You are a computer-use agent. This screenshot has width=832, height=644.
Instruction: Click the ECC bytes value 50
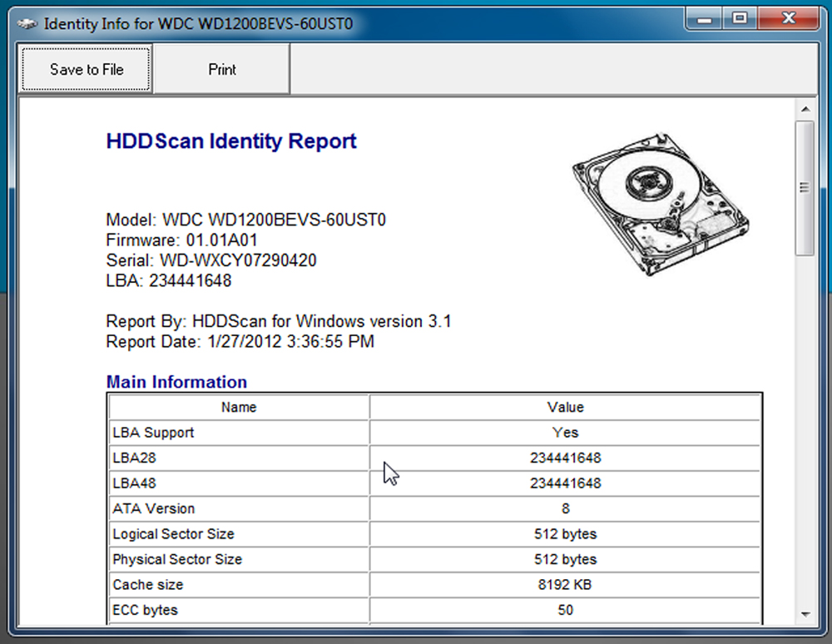[565, 610]
